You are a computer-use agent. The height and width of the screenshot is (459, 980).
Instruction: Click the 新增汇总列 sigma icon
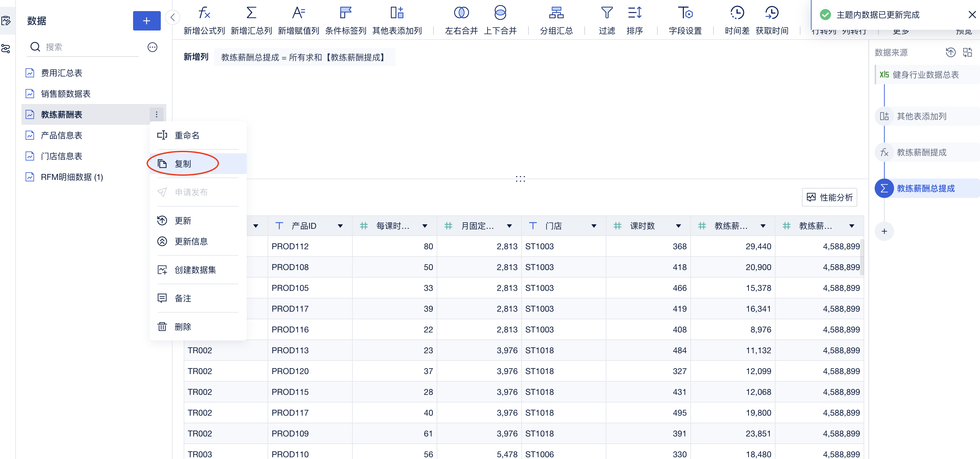click(x=251, y=13)
